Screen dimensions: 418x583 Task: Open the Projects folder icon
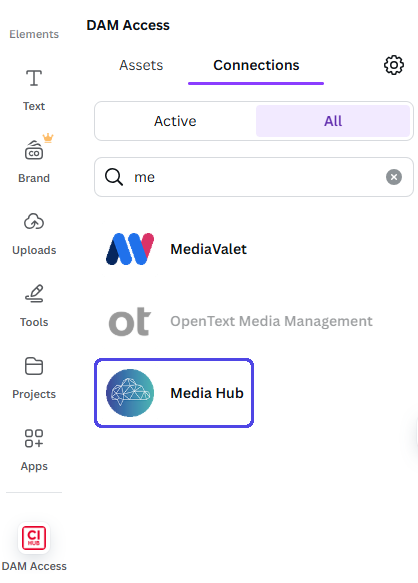click(34, 366)
